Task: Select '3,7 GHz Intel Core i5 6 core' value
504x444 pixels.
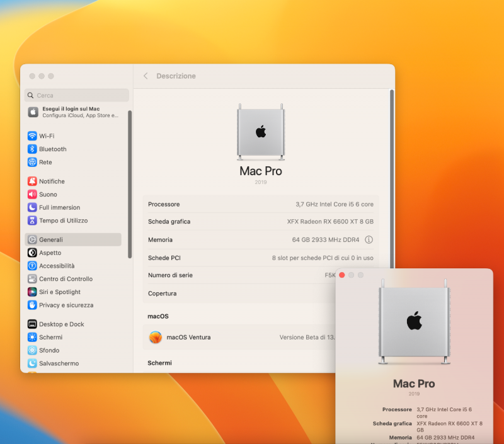Action: tap(335, 204)
